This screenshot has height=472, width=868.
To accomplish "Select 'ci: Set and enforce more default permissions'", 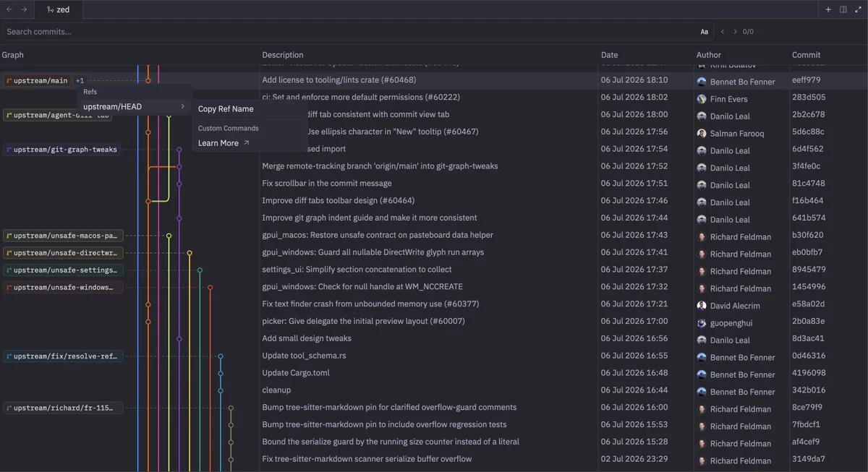I will [x=361, y=97].
